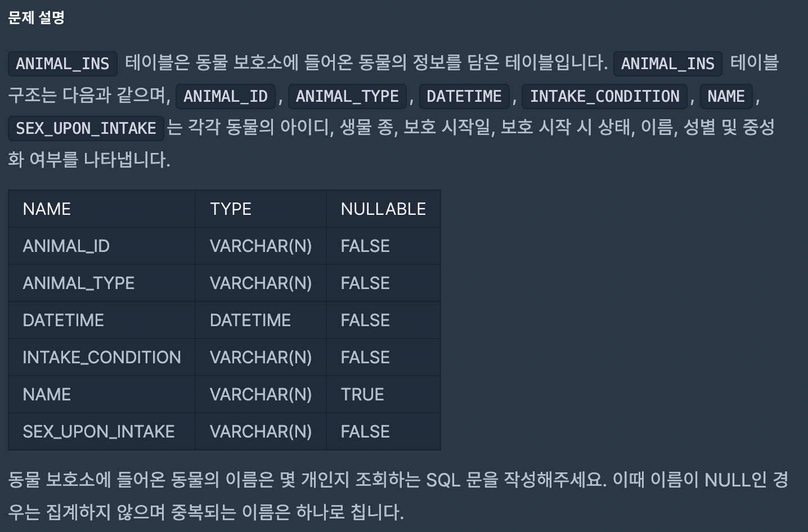Select the ANIMAL_TYPE inline code tag
Image resolution: width=808 pixels, height=532 pixels.
[347, 96]
